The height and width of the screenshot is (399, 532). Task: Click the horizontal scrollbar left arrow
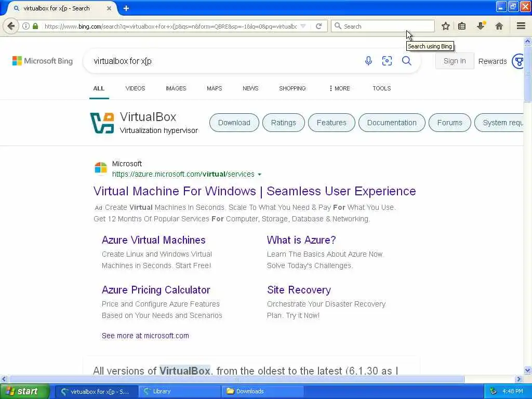point(4,379)
